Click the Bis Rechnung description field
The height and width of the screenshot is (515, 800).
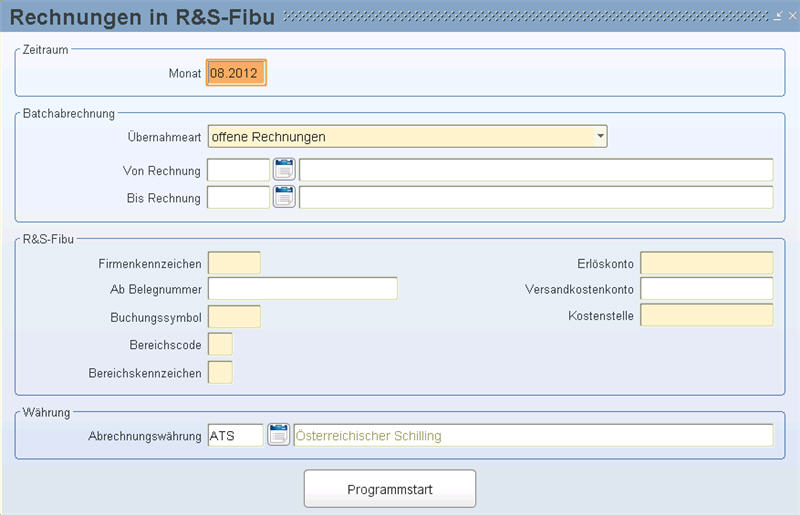pyautogui.click(x=536, y=198)
